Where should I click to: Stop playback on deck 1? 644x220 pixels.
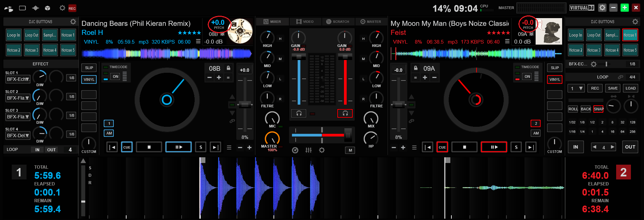pyautogui.click(x=149, y=147)
